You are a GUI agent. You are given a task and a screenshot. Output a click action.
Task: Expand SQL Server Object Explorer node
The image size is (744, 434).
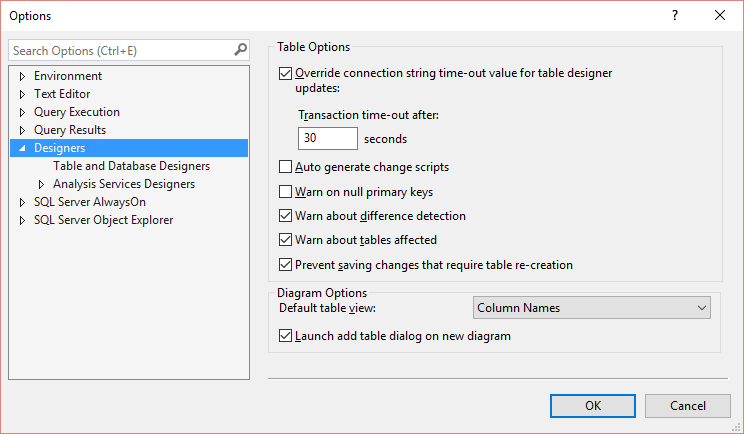(x=23, y=220)
